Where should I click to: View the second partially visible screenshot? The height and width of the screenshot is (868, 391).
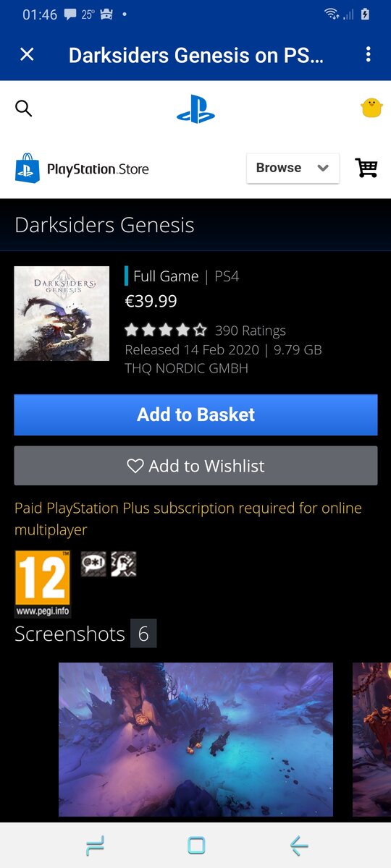(x=371, y=739)
